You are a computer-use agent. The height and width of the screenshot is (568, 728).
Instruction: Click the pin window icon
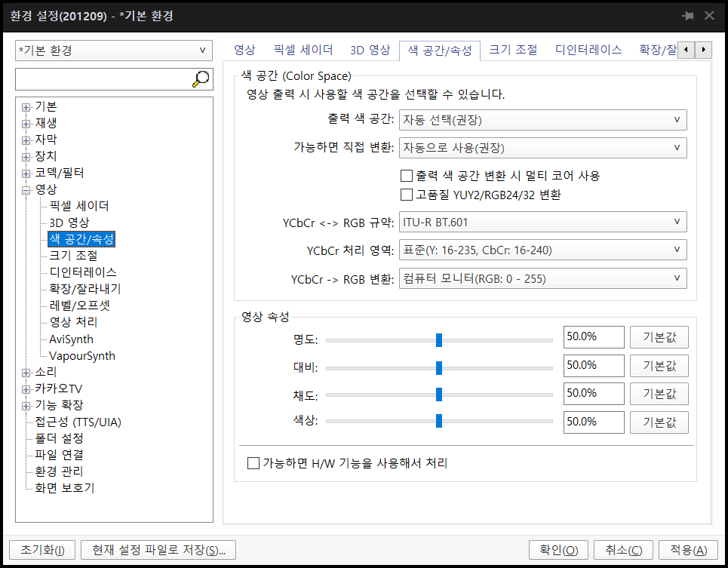tap(687, 16)
